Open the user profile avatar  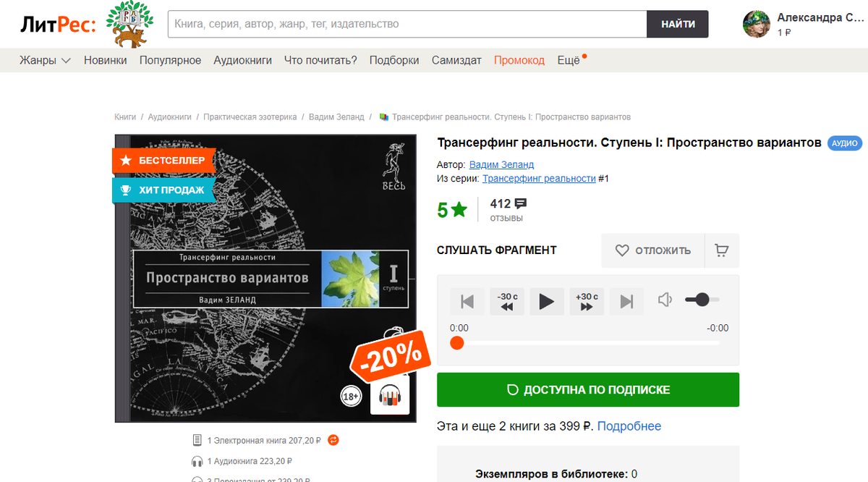756,24
